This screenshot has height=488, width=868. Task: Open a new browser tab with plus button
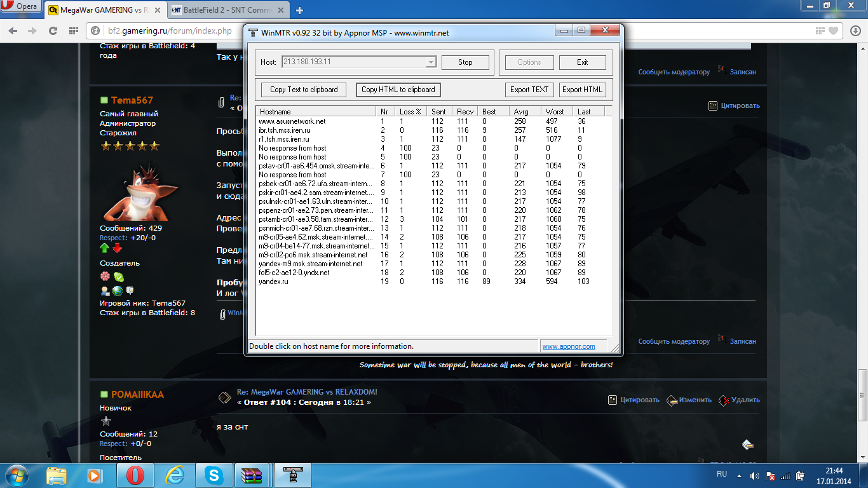coord(300,10)
